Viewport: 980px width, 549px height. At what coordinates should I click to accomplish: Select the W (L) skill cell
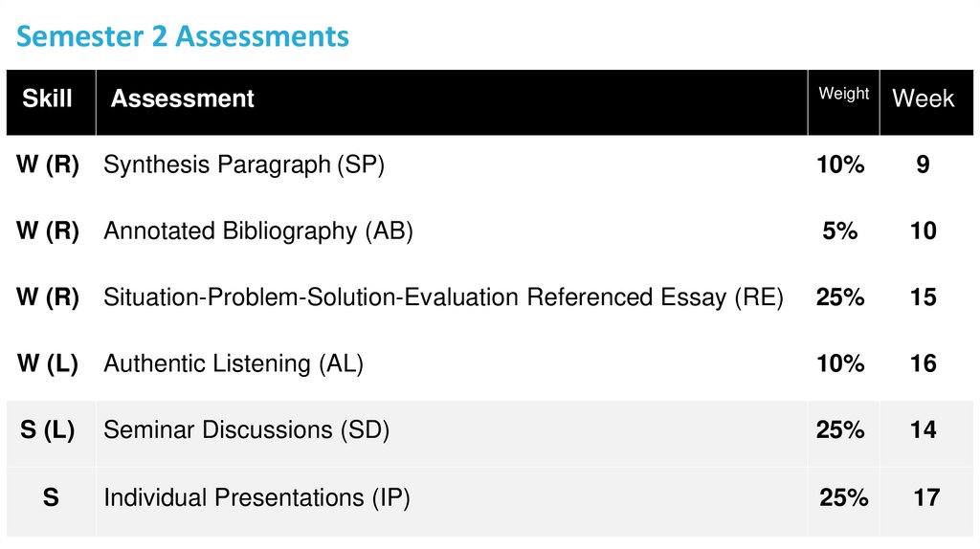(x=47, y=363)
